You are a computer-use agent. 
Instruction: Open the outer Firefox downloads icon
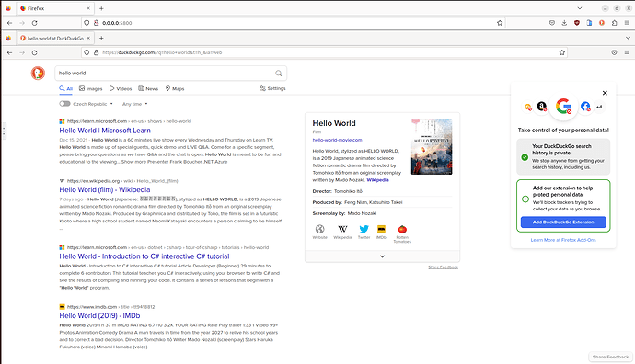564,23
